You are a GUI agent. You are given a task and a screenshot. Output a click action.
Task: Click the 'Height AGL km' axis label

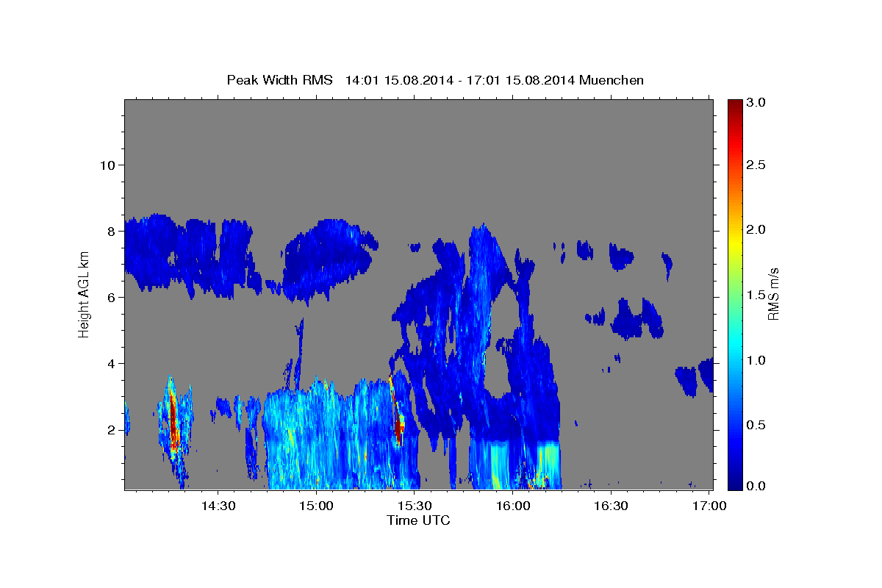click(x=85, y=294)
